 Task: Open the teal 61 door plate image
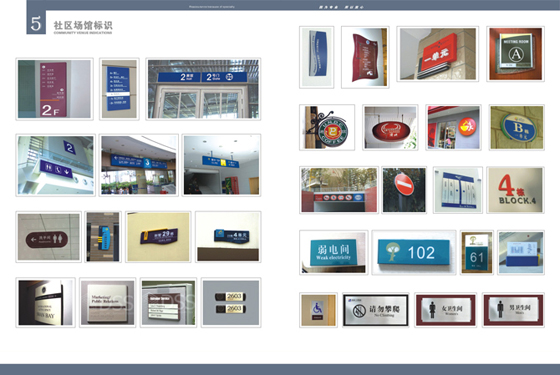click(x=477, y=252)
